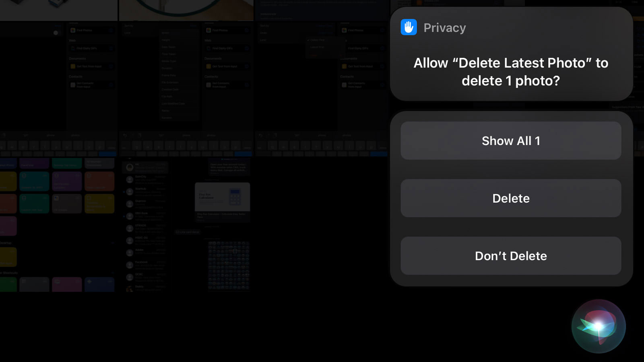Image resolution: width=644 pixels, height=362 pixels.
Task: Click the dimmed emoji grid image
Action: tap(229, 265)
